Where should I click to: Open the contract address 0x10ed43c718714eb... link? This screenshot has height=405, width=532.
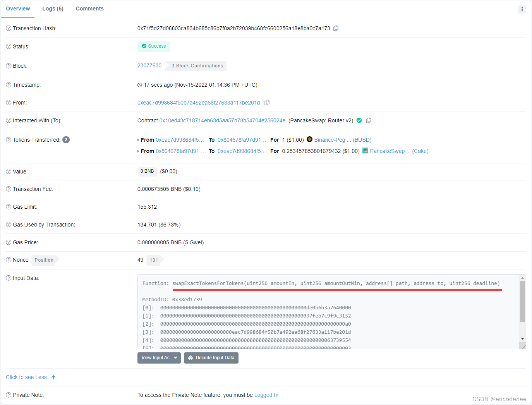222,120
